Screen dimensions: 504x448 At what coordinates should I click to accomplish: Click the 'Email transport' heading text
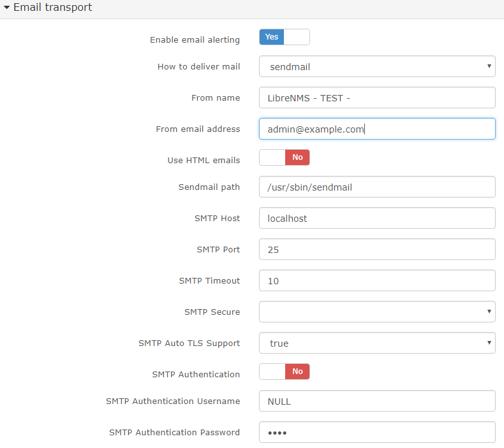tap(52, 8)
